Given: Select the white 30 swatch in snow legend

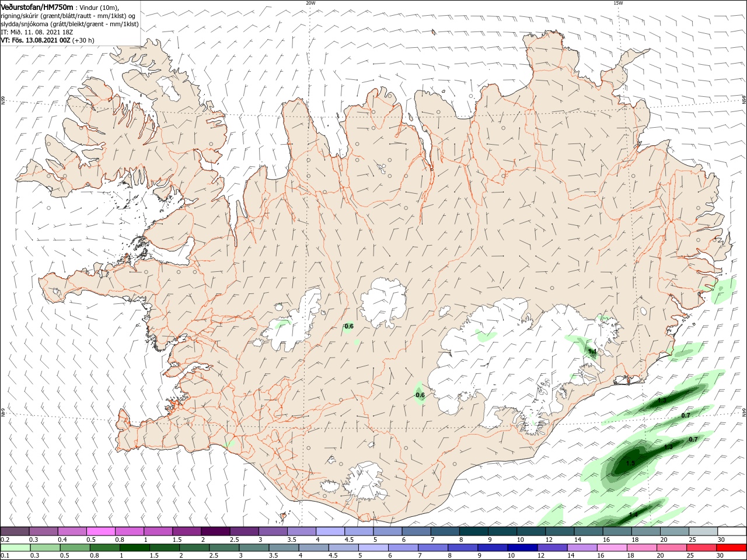Looking at the screenshot, I should (x=731, y=531).
